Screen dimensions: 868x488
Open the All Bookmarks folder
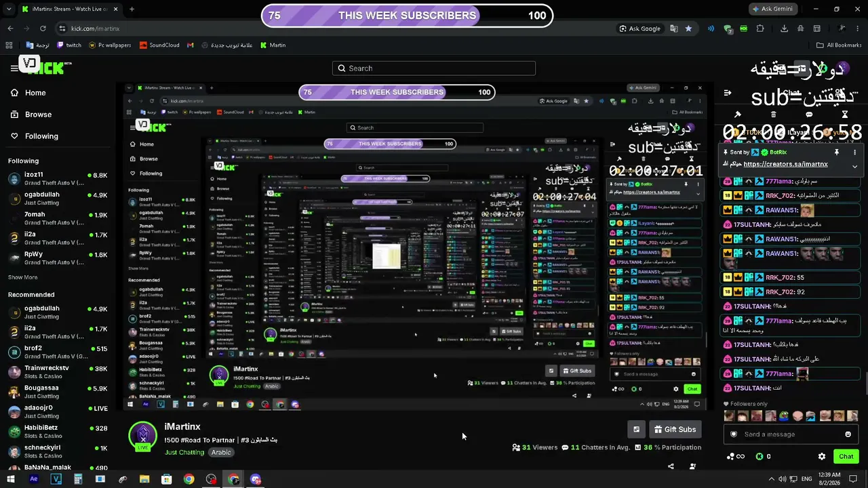click(x=839, y=45)
